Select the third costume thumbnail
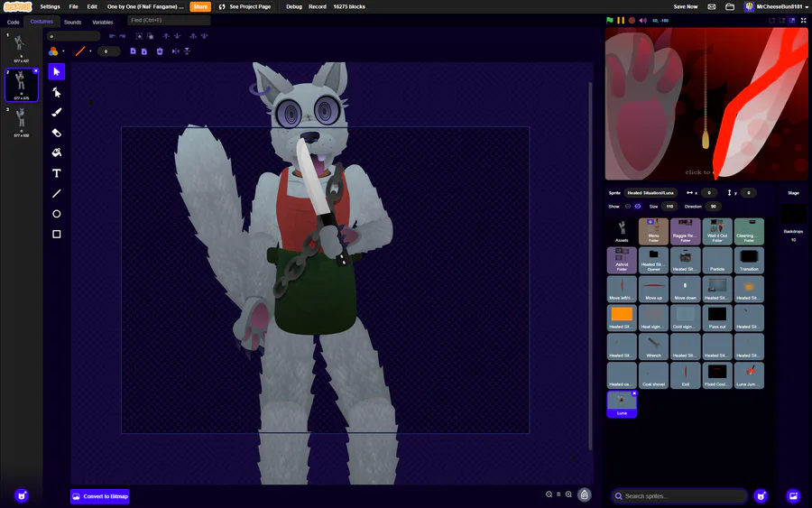 tap(22, 122)
